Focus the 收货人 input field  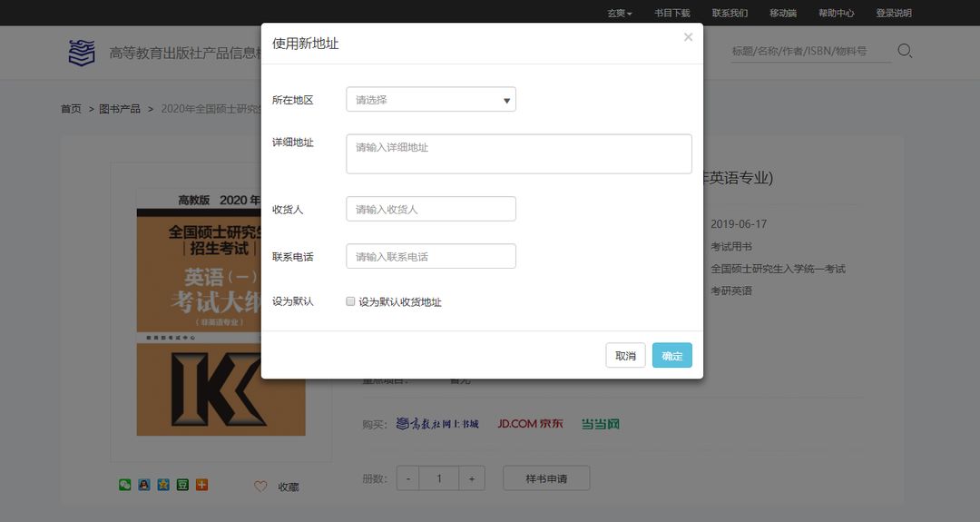[x=431, y=209]
